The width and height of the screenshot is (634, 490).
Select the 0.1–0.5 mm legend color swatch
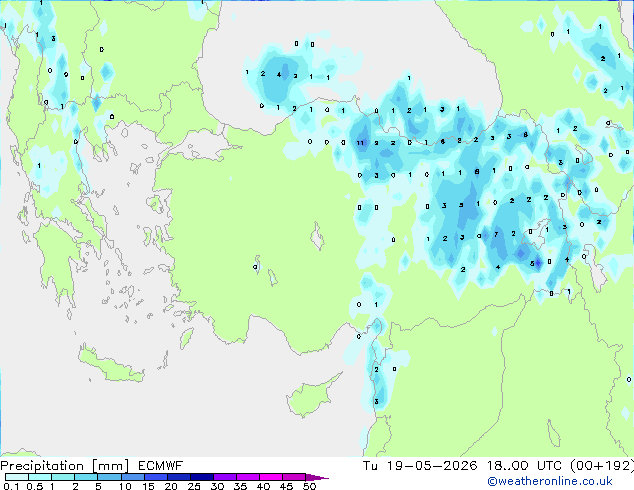17,477
